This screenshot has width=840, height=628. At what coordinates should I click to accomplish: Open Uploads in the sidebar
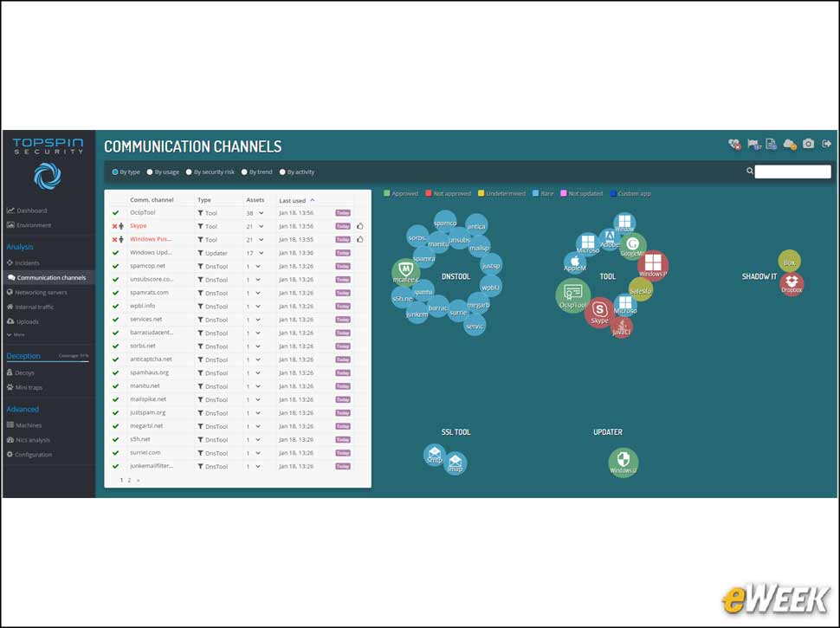click(x=23, y=321)
